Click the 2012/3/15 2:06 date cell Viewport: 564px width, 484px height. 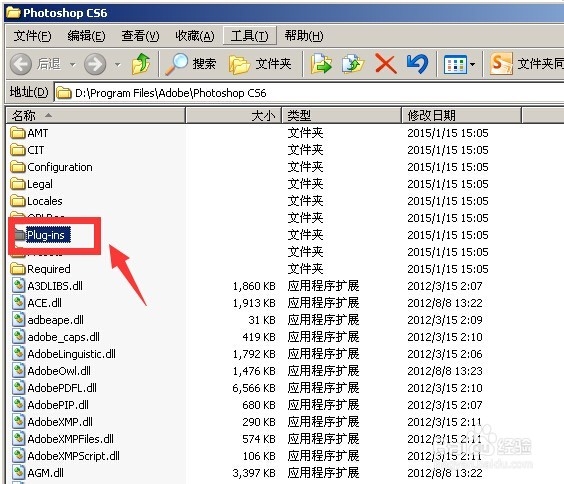(x=445, y=354)
